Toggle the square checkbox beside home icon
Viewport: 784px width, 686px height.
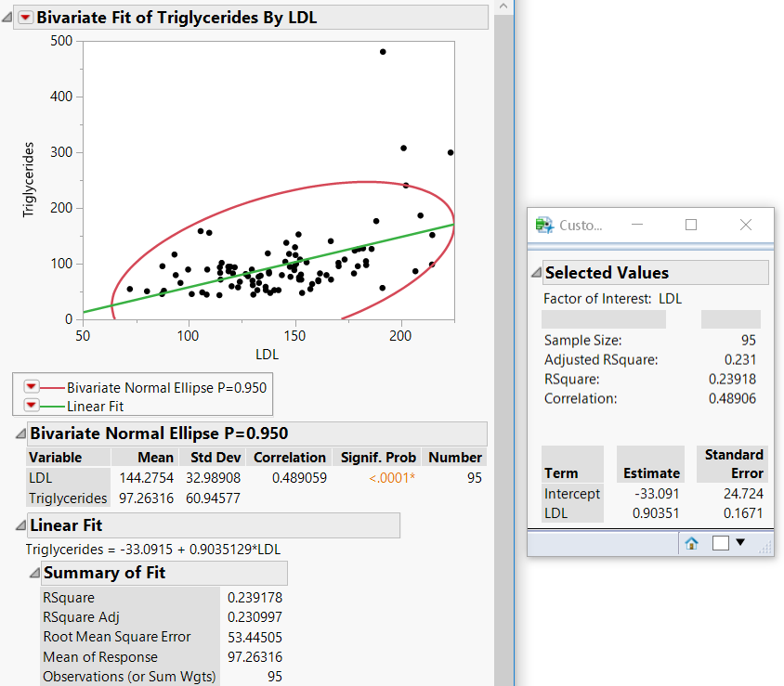point(721,543)
